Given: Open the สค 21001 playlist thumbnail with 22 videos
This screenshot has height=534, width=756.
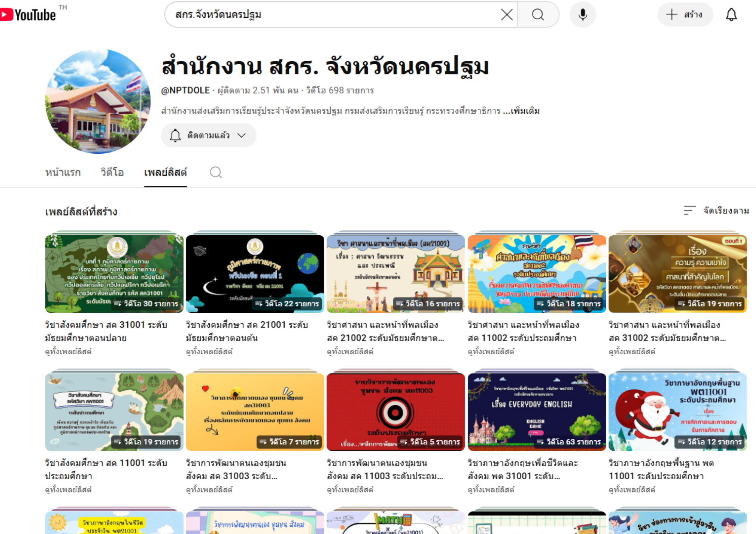Looking at the screenshot, I should [255, 274].
